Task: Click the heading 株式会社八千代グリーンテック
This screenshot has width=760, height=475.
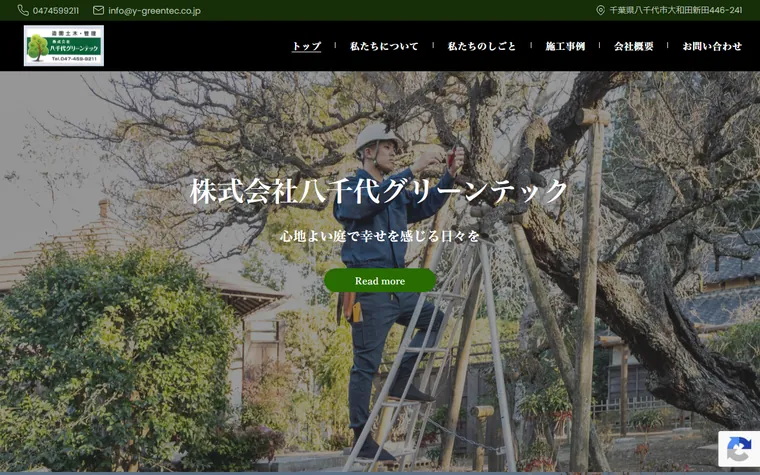Action: 379,191
